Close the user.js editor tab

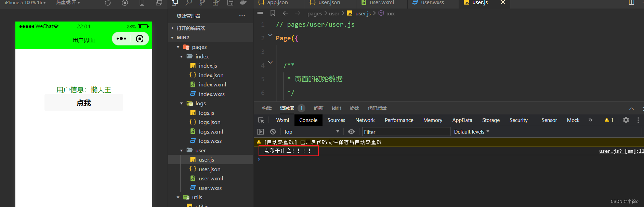coord(503,2)
